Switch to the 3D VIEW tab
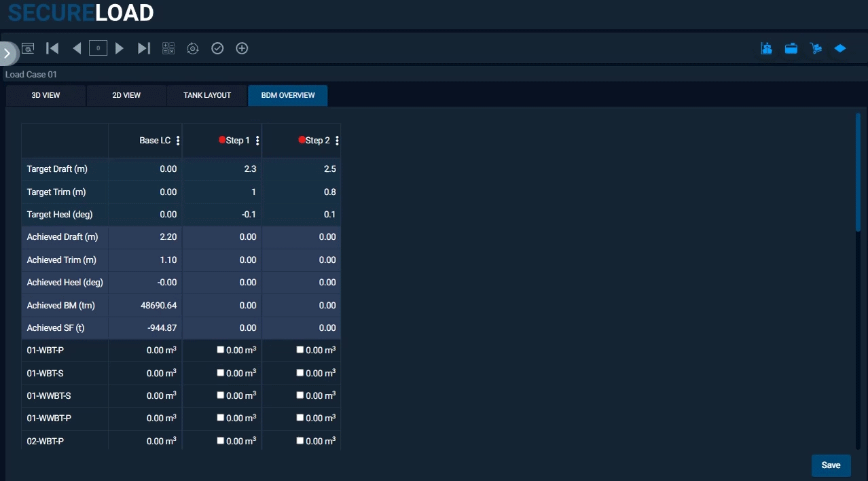The width and height of the screenshot is (868, 481). 46,95
